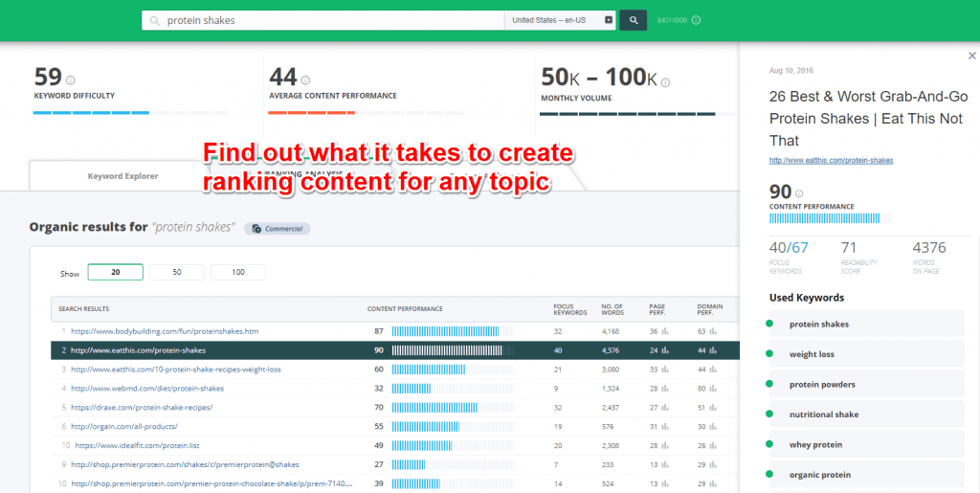Show 50 results option
This screenshot has height=493, width=980.
coord(176,273)
